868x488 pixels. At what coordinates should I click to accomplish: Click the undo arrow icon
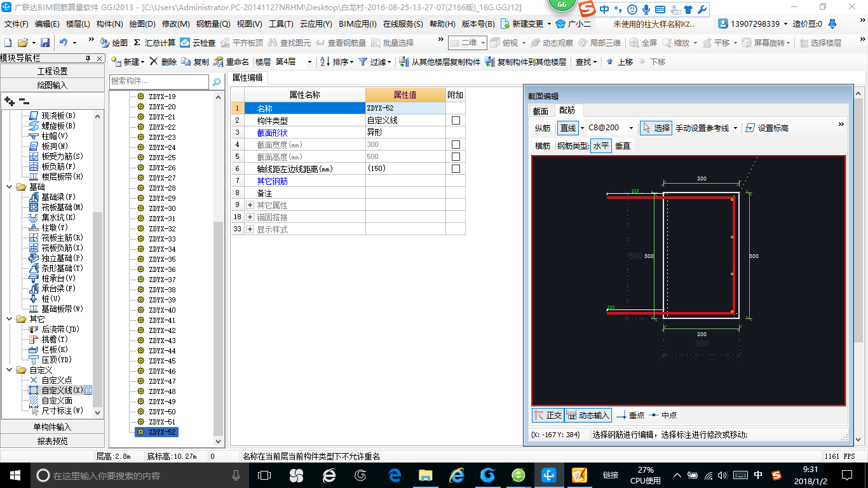click(63, 43)
